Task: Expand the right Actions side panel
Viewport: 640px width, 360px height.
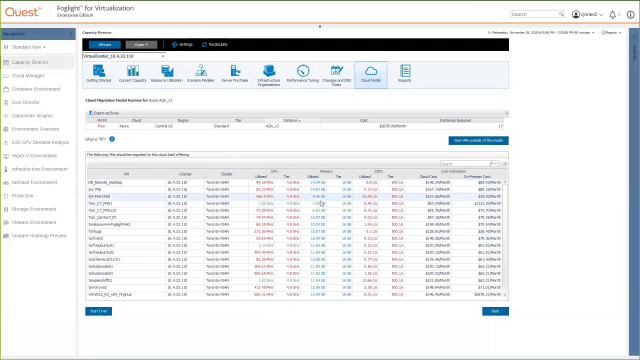Action: click(634, 37)
